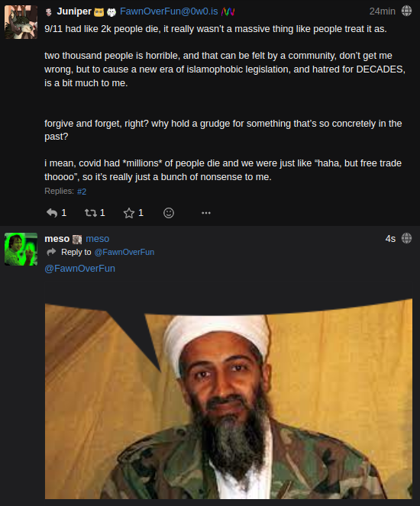Open the 4s timestamp on meso's reply

pos(390,239)
